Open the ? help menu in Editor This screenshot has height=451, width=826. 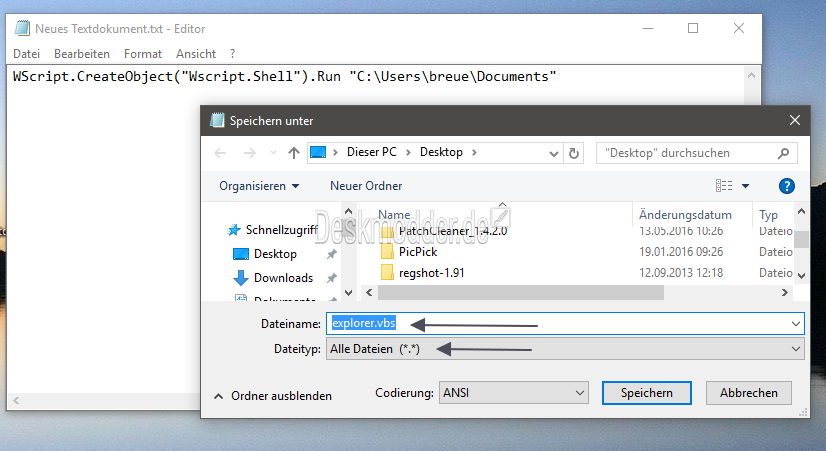(232, 54)
